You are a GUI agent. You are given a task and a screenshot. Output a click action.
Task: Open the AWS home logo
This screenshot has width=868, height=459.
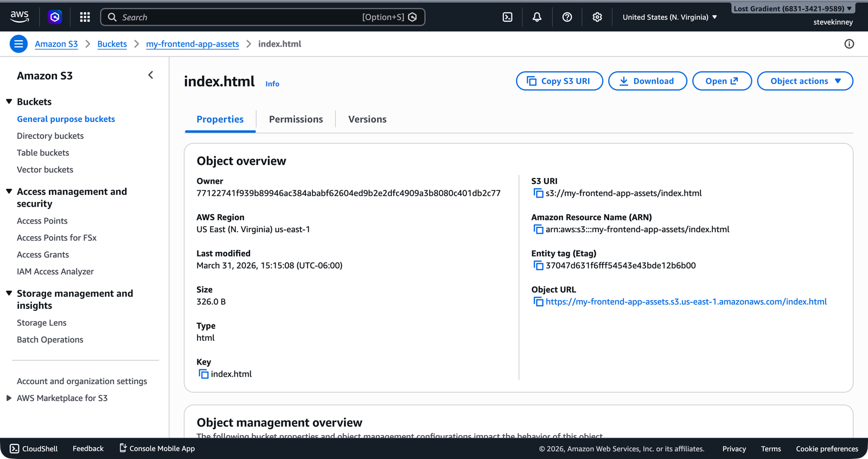click(x=20, y=17)
